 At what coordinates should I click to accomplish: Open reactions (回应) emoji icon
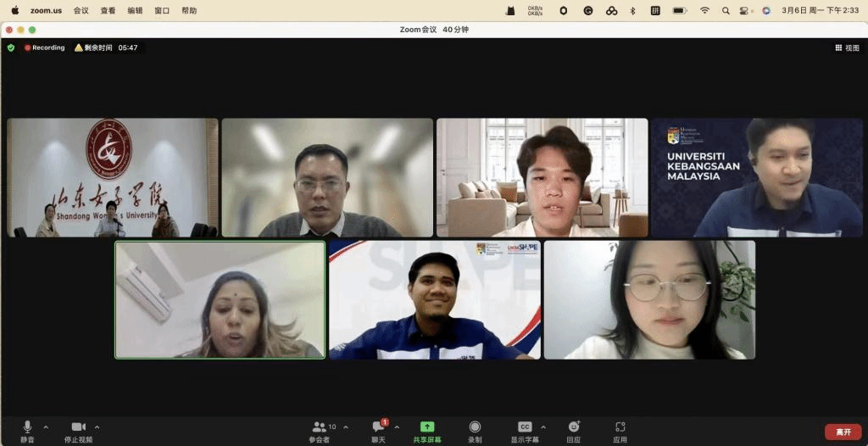(574, 426)
